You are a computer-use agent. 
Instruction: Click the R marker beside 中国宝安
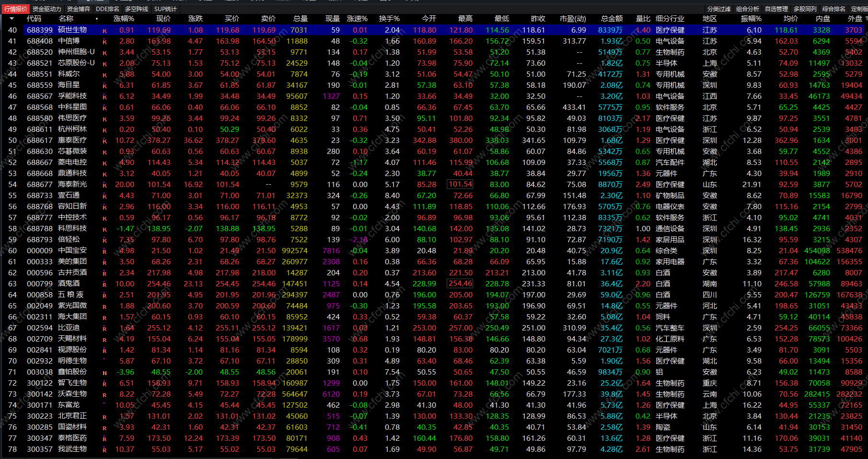coord(104,251)
